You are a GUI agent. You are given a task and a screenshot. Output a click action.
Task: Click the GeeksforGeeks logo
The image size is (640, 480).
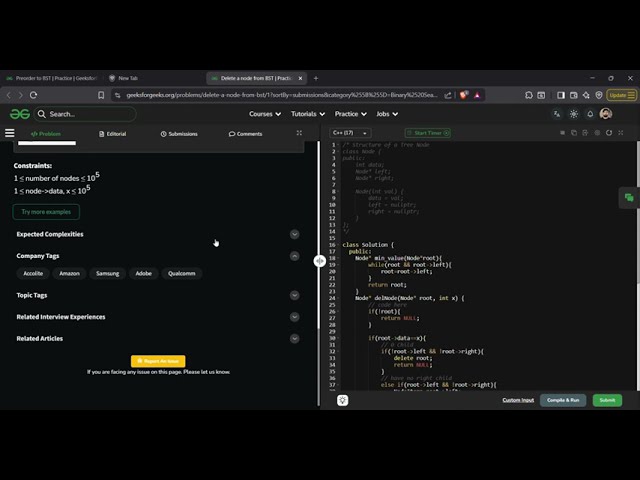tap(20, 114)
